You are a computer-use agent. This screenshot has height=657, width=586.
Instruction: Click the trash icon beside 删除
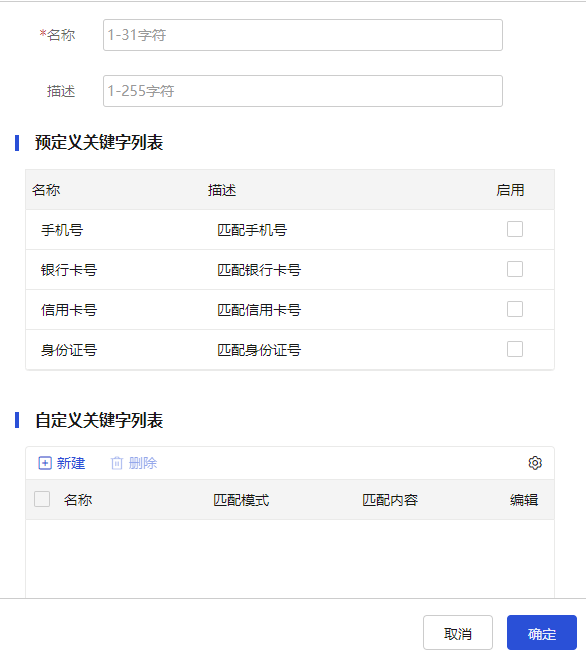(x=117, y=463)
